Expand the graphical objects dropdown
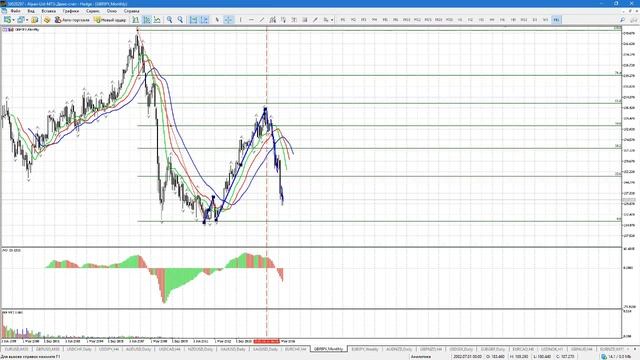Screen dimensions: 640x360 332,20
